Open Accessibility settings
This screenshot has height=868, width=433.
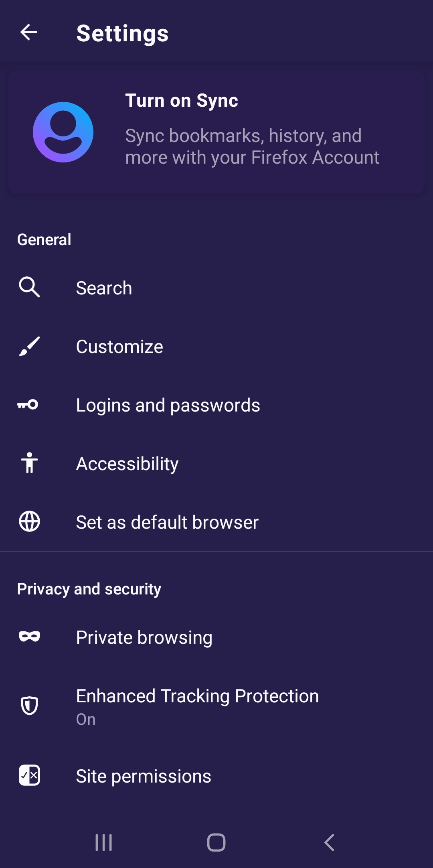point(127,464)
